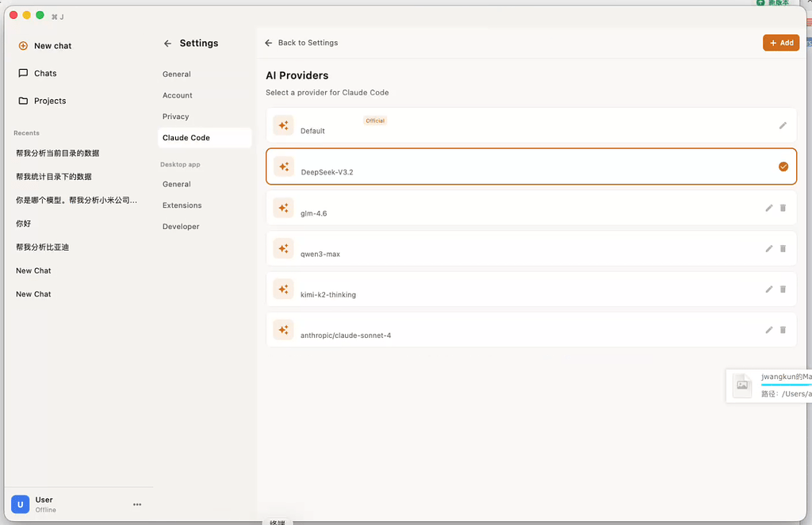This screenshot has height=525, width=812.
Task: Open recent chat starting with 你是哪个模型
Action: click(x=77, y=200)
